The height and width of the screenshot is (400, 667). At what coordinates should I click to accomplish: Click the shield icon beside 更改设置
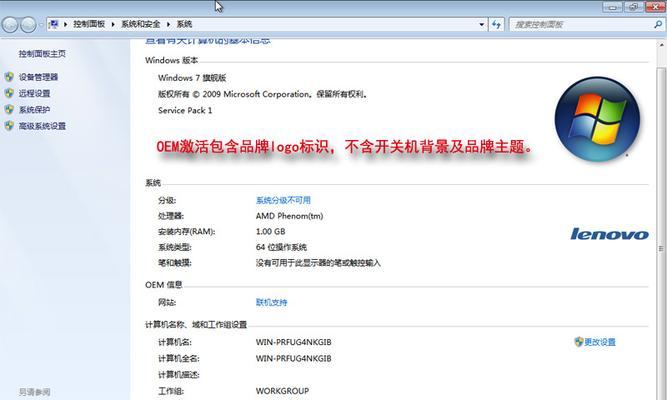tap(578, 342)
